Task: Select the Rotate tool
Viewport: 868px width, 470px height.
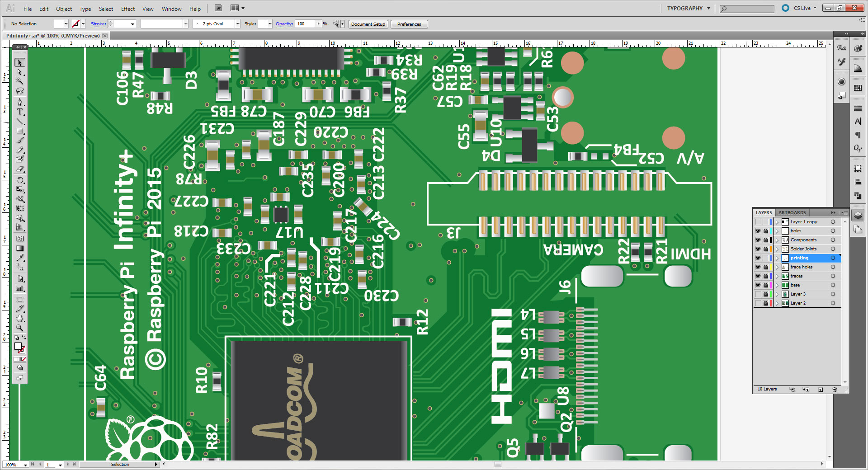Action: 20,180
